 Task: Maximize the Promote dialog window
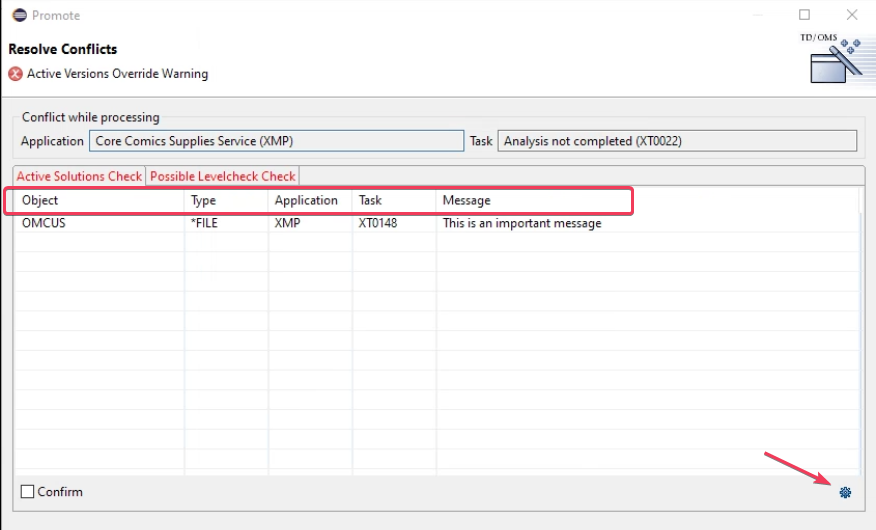point(805,15)
